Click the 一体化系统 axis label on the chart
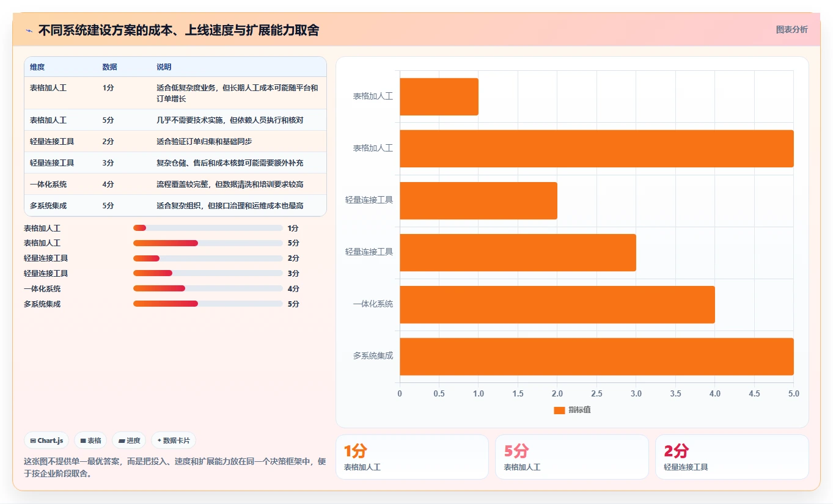 click(373, 304)
